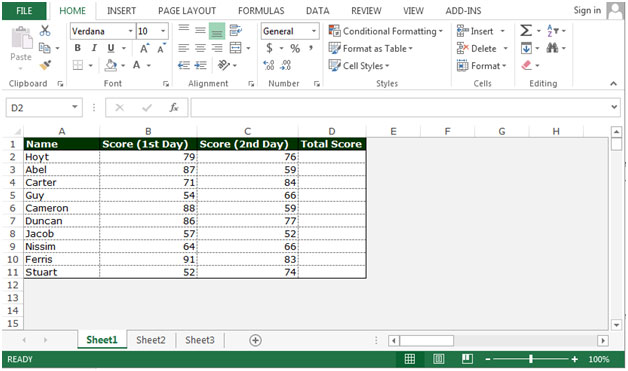The height and width of the screenshot is (371, 628).
Task: Expand the Verdana font name dropdown
Action: (x=131, y=31)
